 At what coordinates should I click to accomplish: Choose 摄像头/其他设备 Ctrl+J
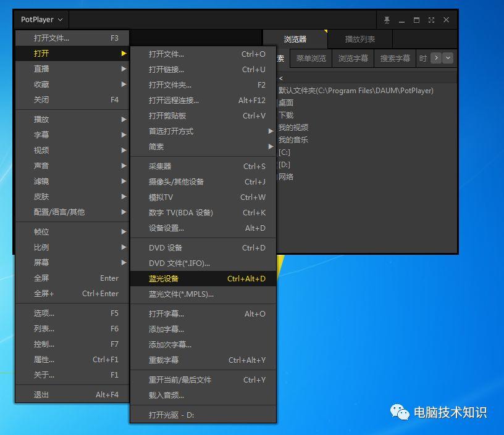click(x=203, y=181)
